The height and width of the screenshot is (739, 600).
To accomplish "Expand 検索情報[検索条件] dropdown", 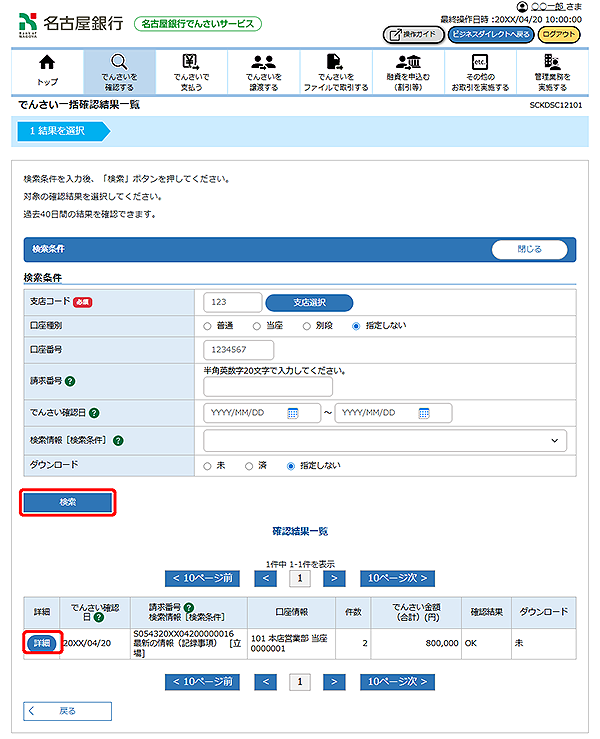I will [385, 440].
